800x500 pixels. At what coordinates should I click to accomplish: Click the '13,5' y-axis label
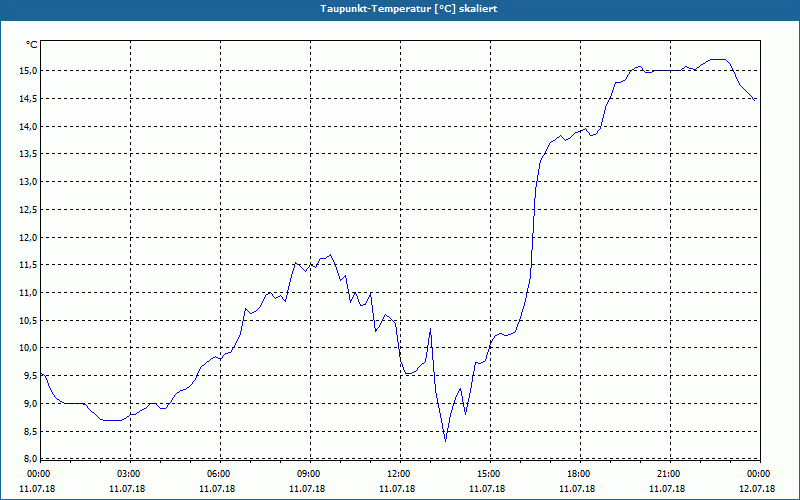tap(29, 154)
